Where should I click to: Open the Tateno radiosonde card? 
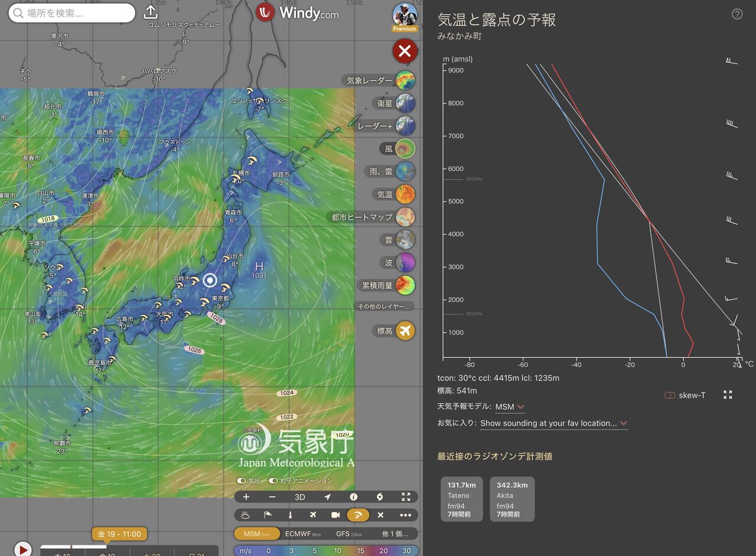(x=462, y=499)
